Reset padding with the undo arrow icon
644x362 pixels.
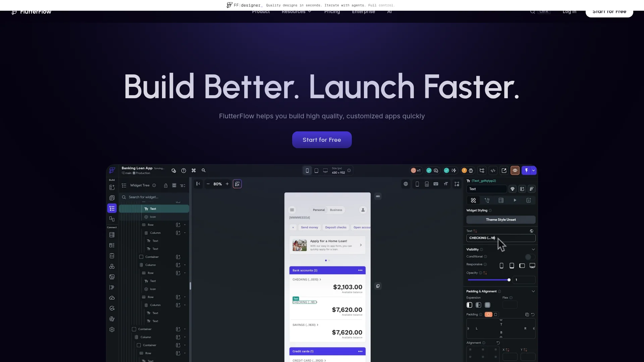pos(533,315)
